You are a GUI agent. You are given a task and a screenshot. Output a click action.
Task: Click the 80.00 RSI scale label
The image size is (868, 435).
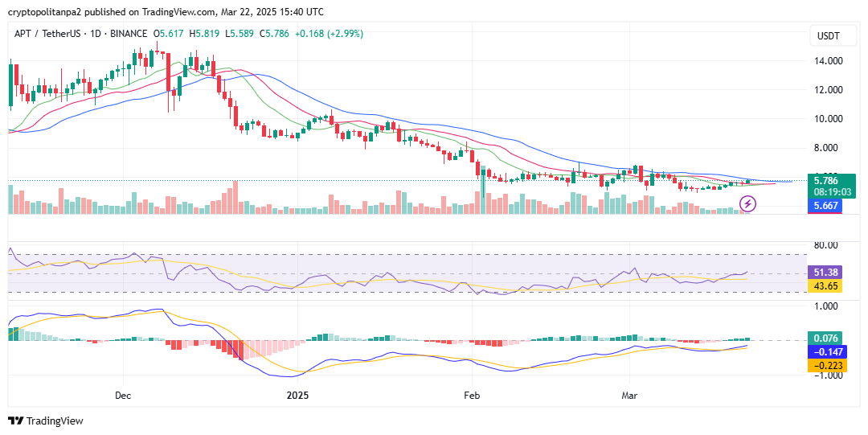pos(825,245)
